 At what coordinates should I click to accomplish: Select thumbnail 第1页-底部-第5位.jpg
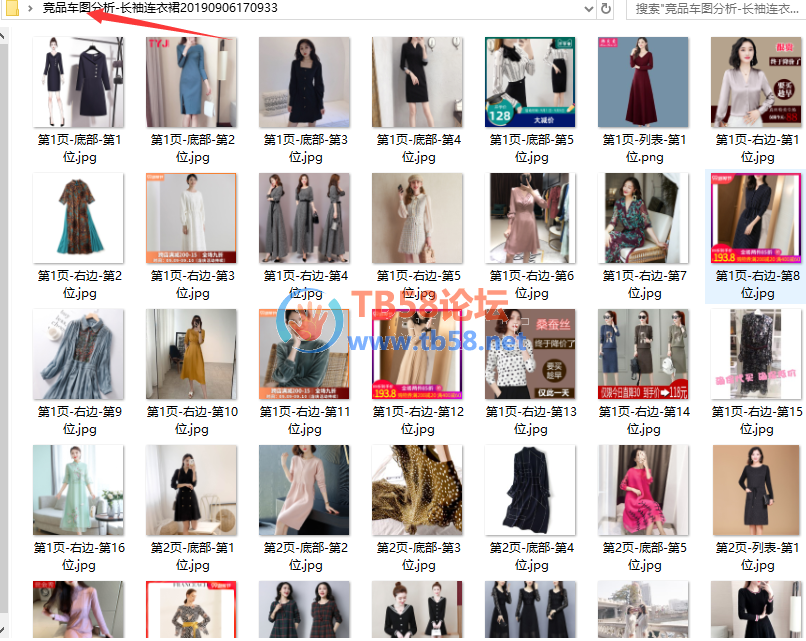tap(530, 82)
